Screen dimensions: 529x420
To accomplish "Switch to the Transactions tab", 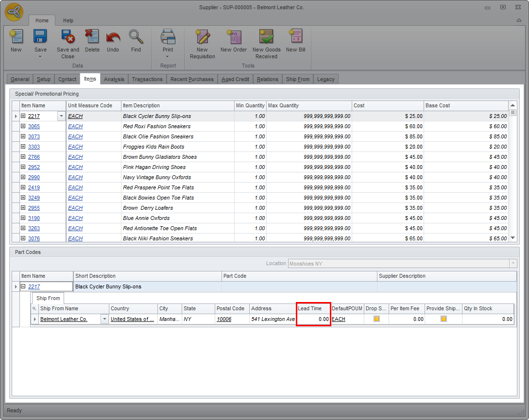I will (x=147, y=79).
